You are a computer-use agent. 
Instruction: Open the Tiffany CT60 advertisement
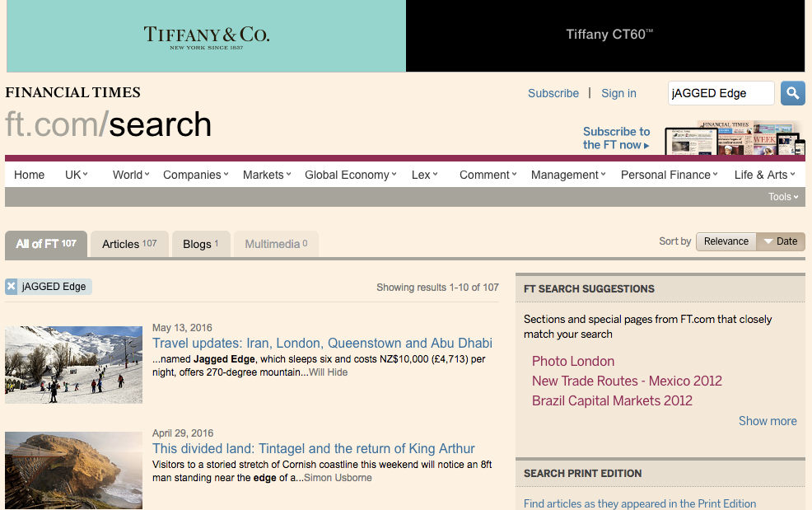tap(605, 36)
